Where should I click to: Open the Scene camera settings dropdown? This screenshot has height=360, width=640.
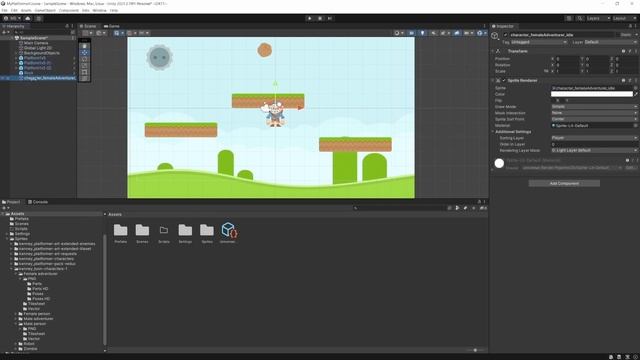(x=468, y=33)
